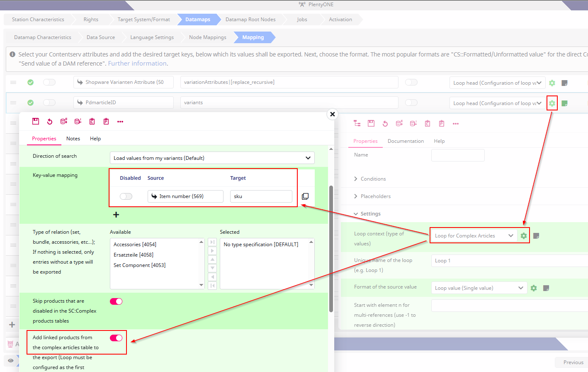Undo changes using the revert arrow icon
Screen dimensions: 588x372
click(x=50, y=121)
